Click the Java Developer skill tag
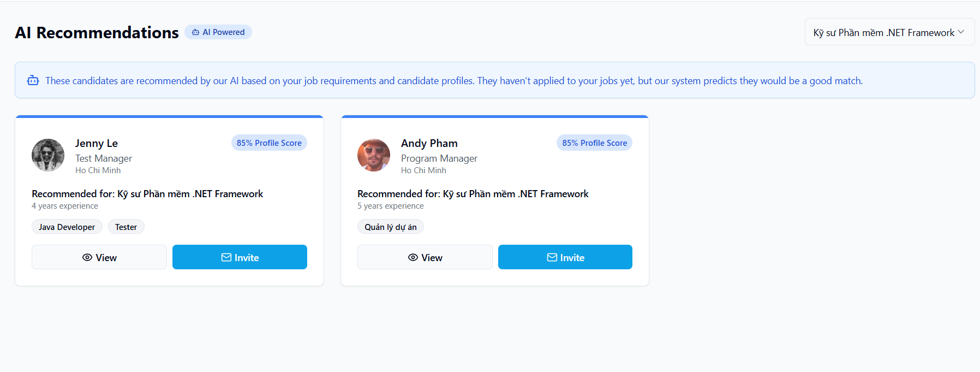980x372 pixels. coord(67,227)
